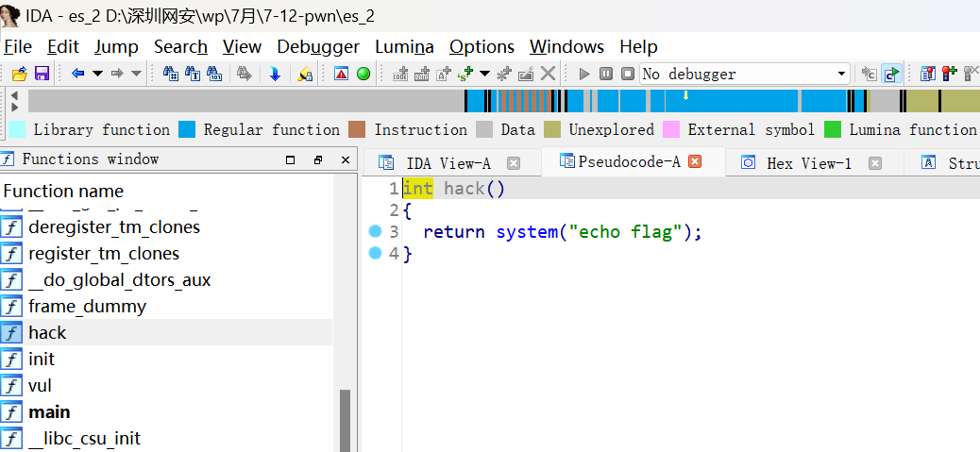Toggle breakpoint dot on line 3

[374, 232]
